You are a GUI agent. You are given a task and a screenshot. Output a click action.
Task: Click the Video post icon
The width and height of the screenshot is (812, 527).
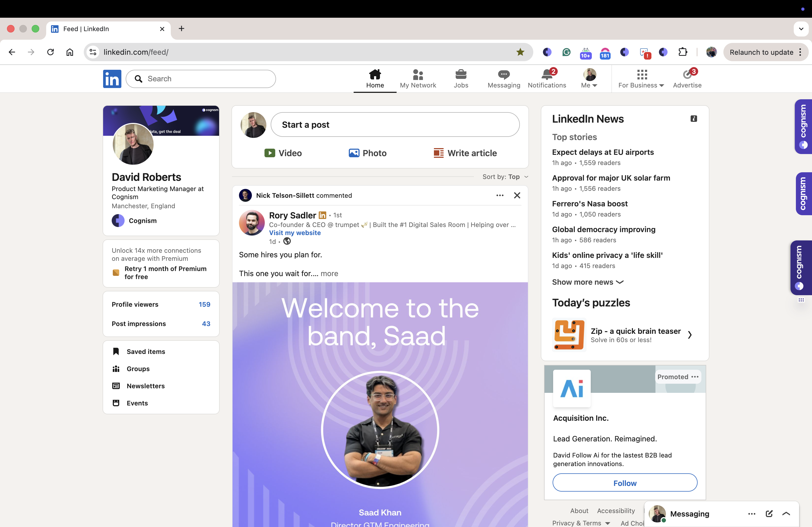click(x=270, y=153)
